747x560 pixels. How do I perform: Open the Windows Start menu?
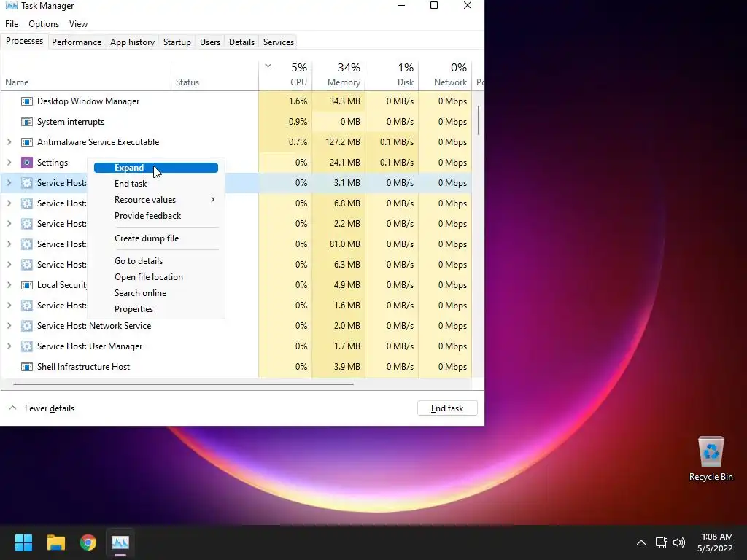(23, 542)
